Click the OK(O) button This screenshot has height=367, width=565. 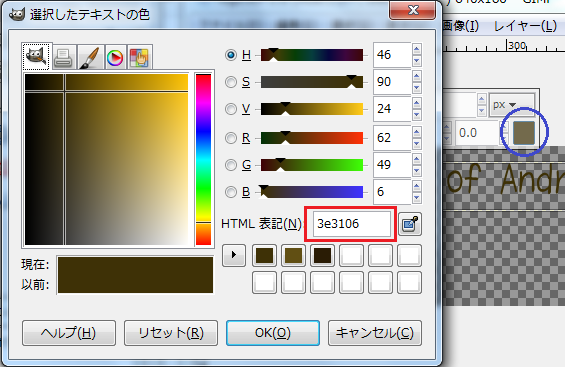[x=273, y=333]
